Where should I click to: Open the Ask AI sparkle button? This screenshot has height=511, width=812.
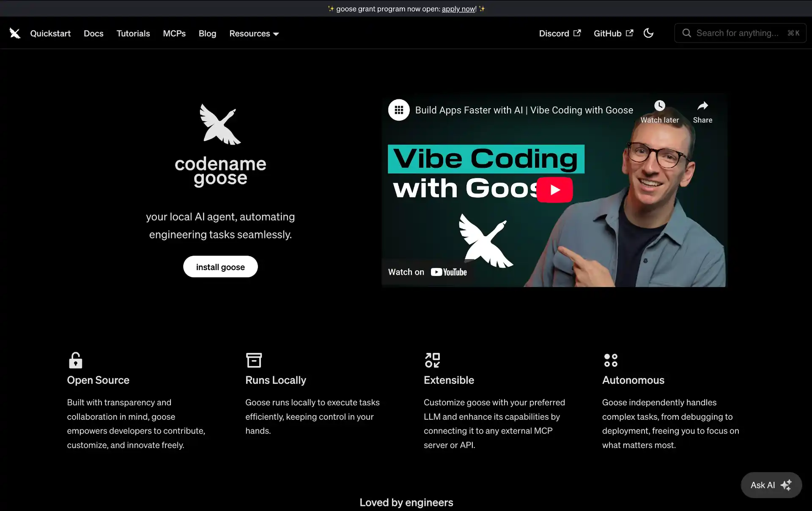(x=771, y=485)
